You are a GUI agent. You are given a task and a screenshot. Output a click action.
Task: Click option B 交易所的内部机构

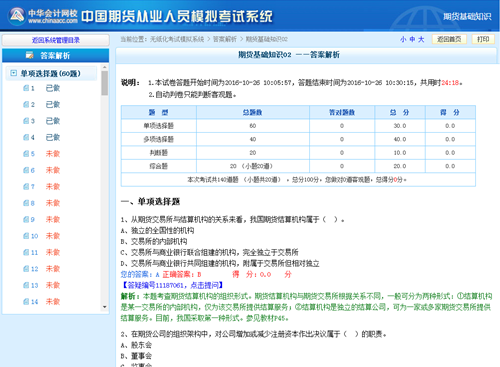click(x=154, y=241)
